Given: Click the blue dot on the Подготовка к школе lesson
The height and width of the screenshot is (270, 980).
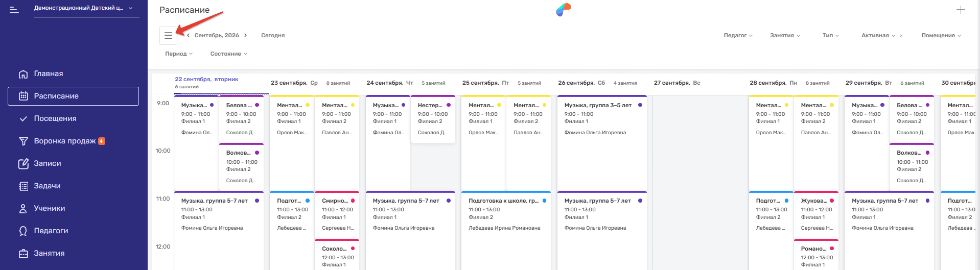Looking at the screenshot, I should coord(544,201).
